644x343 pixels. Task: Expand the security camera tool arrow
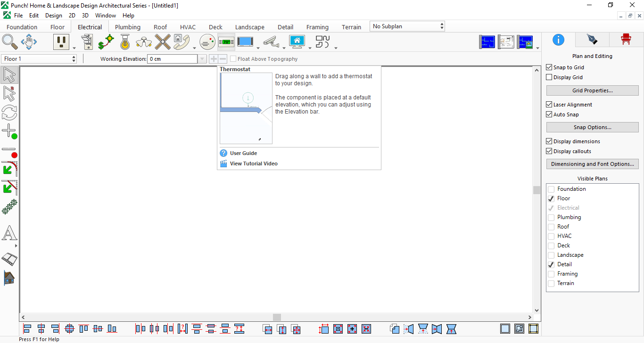coord(283,48)
